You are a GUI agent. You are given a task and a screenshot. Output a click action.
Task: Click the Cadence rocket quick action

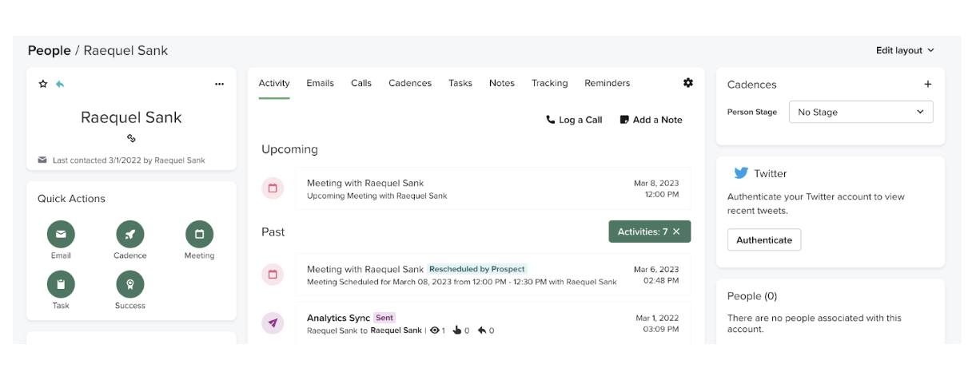point(130,234)
